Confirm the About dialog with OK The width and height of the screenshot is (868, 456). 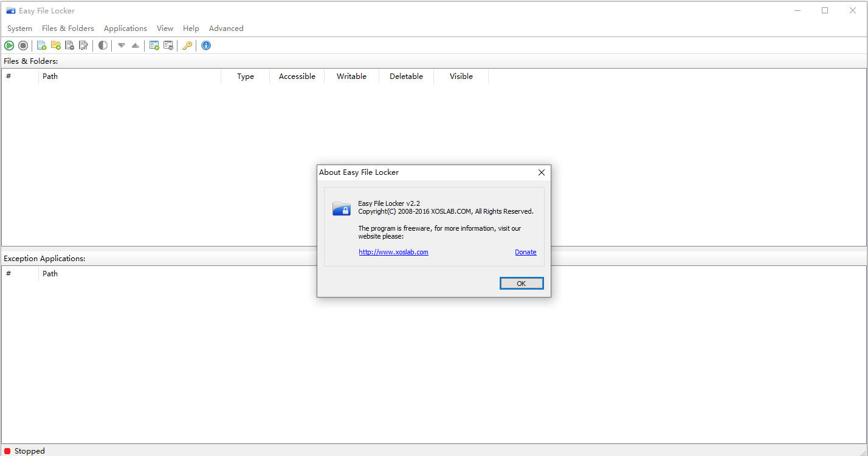click(x=522, y=284)
